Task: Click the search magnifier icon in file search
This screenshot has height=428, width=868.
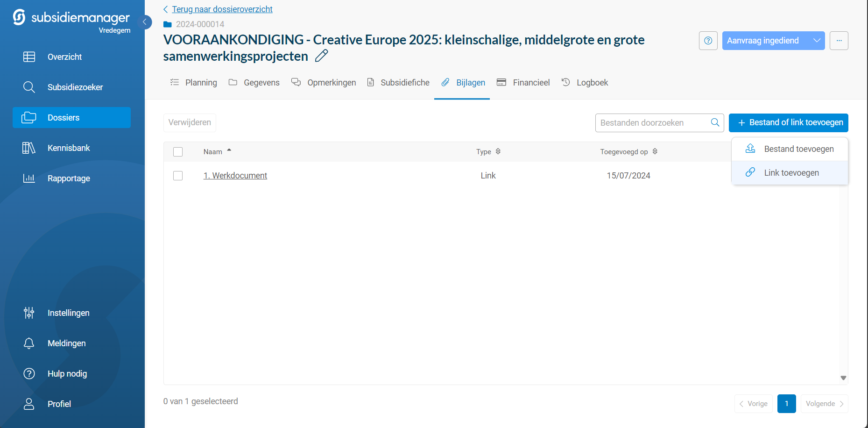Action: [x=714, y=122]
